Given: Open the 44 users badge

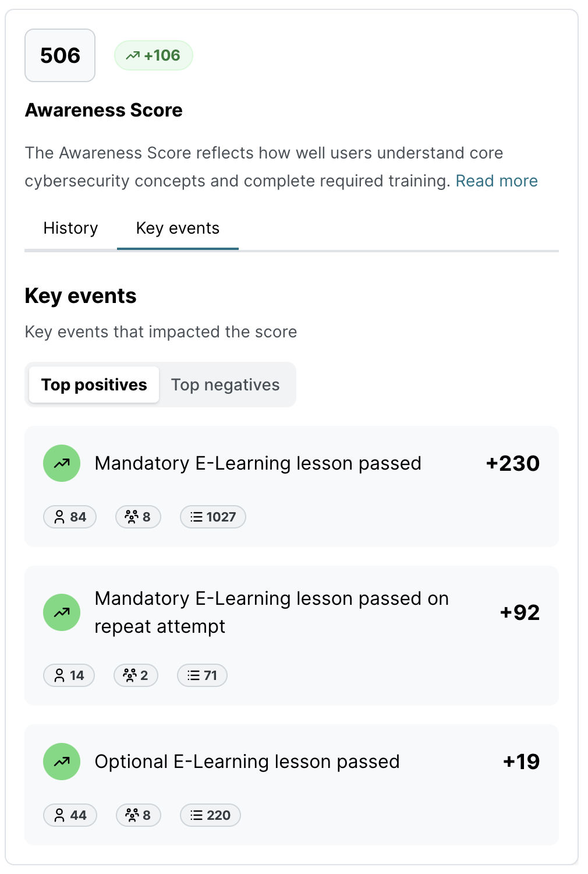Looking at the screenshot, I should point(70,815).
